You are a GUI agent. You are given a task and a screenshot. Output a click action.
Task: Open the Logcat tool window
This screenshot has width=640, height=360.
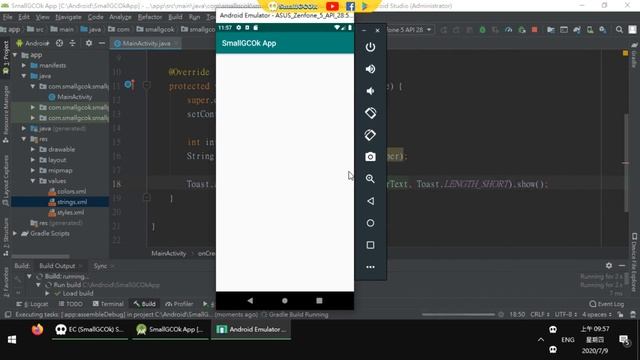pos(32,304)
